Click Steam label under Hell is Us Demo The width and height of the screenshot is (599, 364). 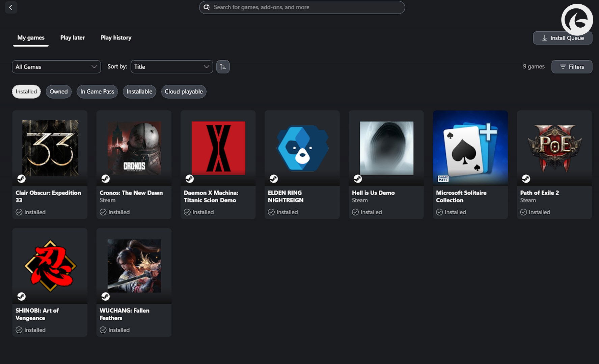[x=360, y=200]
